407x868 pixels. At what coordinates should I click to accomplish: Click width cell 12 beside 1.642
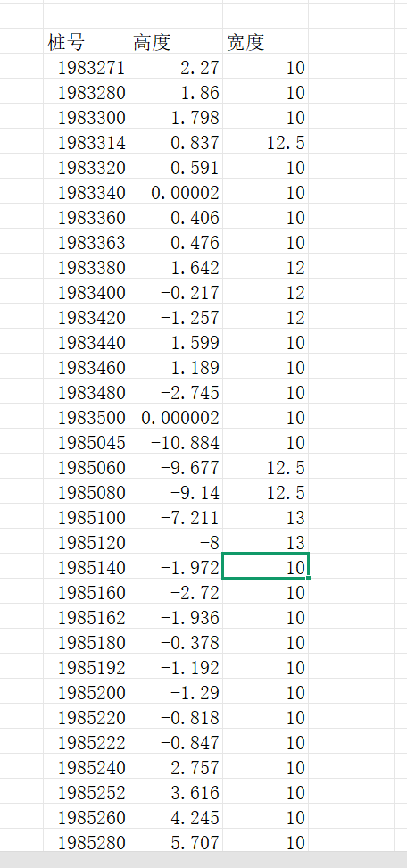coord(265,267)
